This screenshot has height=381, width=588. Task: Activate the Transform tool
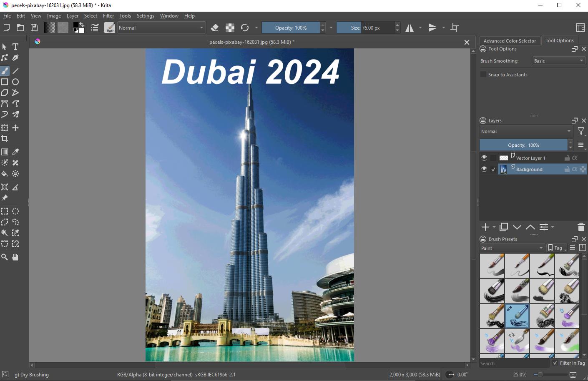(4, 128)
